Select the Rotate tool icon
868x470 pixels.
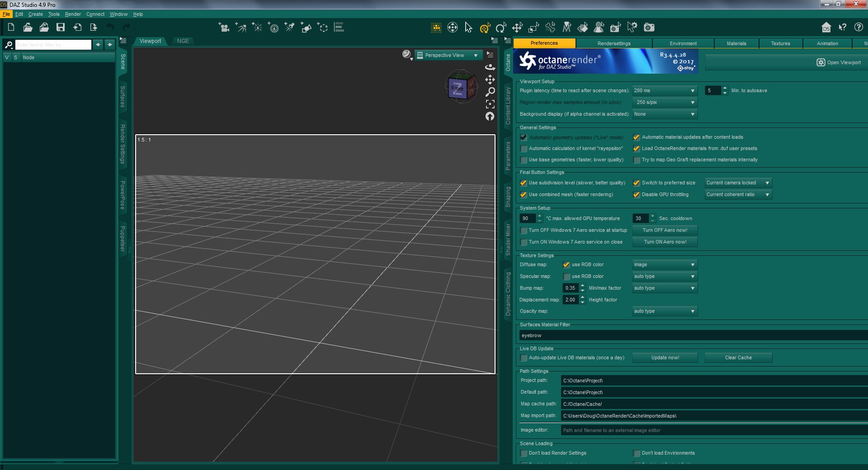500,28
